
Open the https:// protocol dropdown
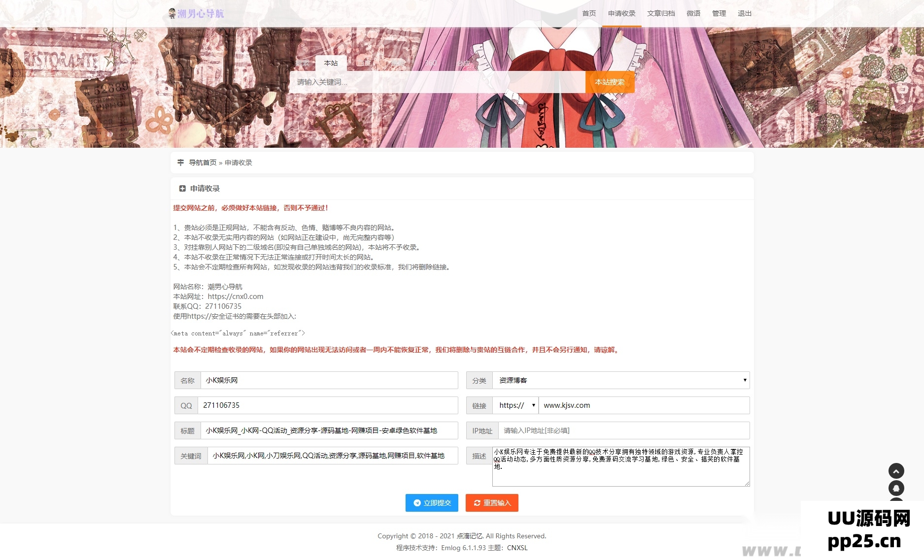515,405
